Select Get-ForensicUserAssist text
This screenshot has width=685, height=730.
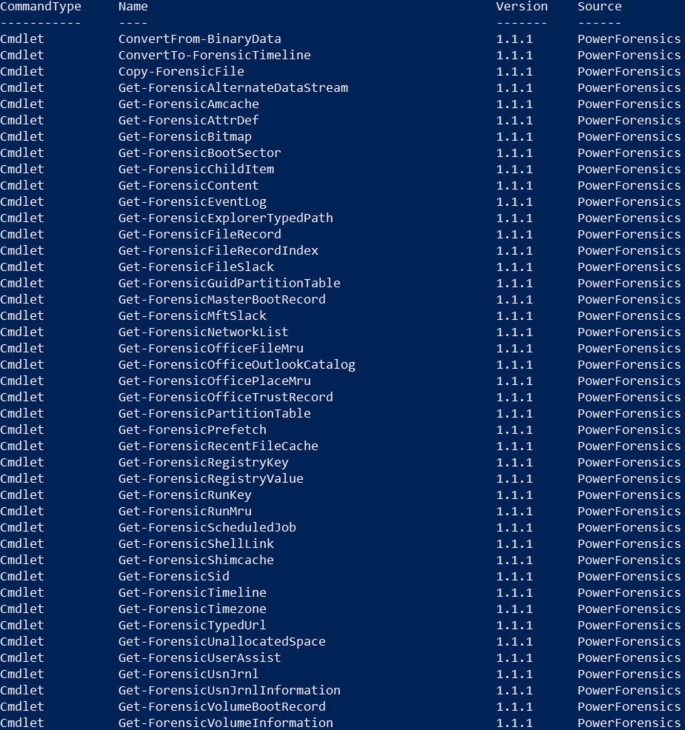pos(199,658)
